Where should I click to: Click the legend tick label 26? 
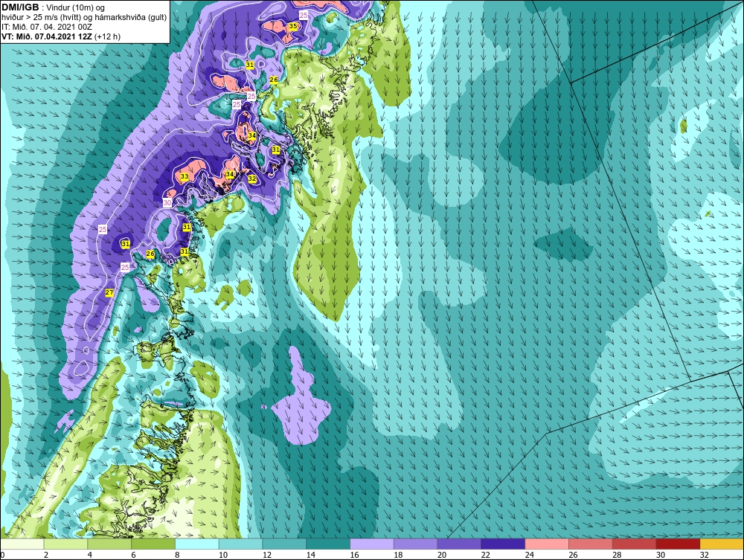coord(573,555)
